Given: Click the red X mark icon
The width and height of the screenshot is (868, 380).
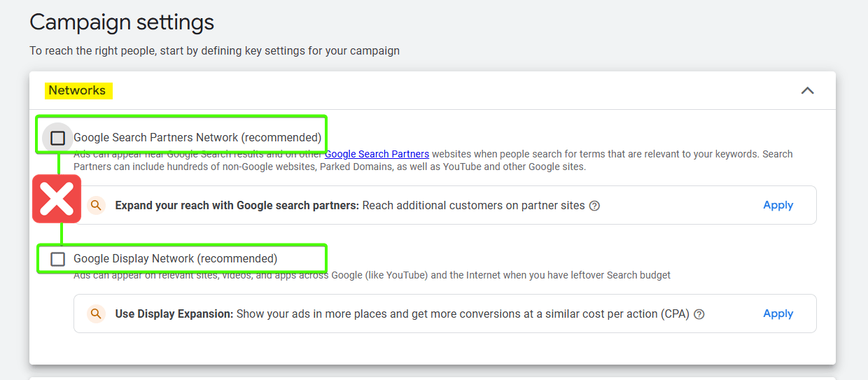Looking at the screenshot, I should pos(57,199).
